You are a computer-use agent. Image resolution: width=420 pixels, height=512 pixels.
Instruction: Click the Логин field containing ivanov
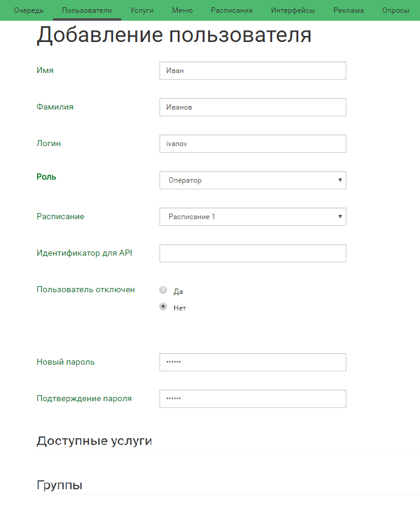coord(253,144)
